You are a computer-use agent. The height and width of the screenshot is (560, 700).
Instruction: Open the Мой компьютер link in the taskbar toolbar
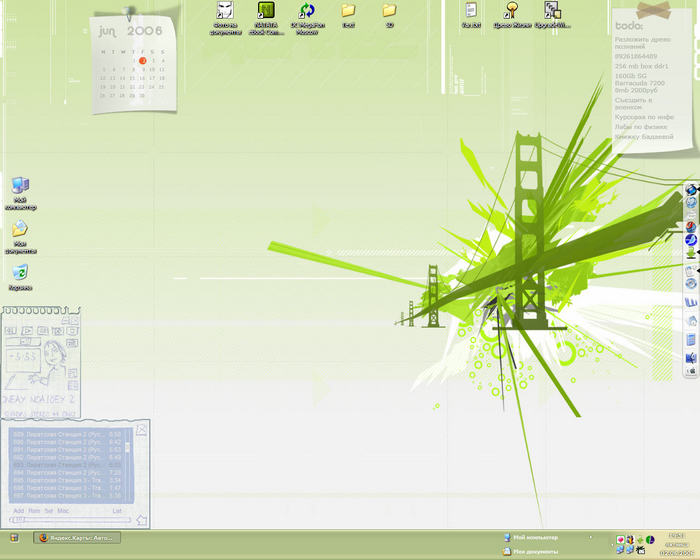[531, 537]
